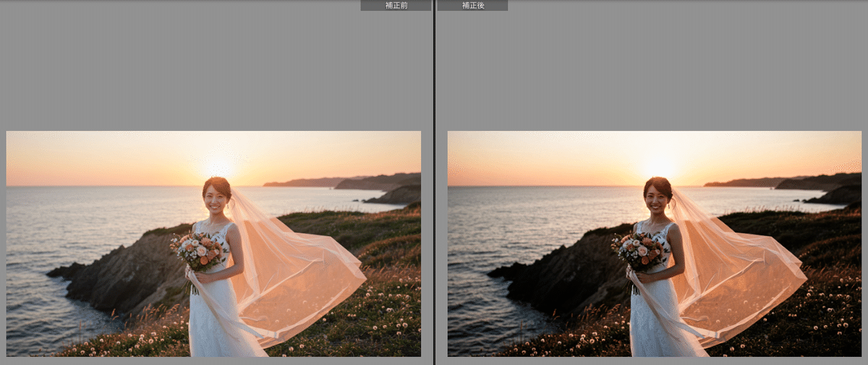Select the before-correction bride photo
Image resolution: width=868 pixels, height=365 pixels.
point(213,244)
